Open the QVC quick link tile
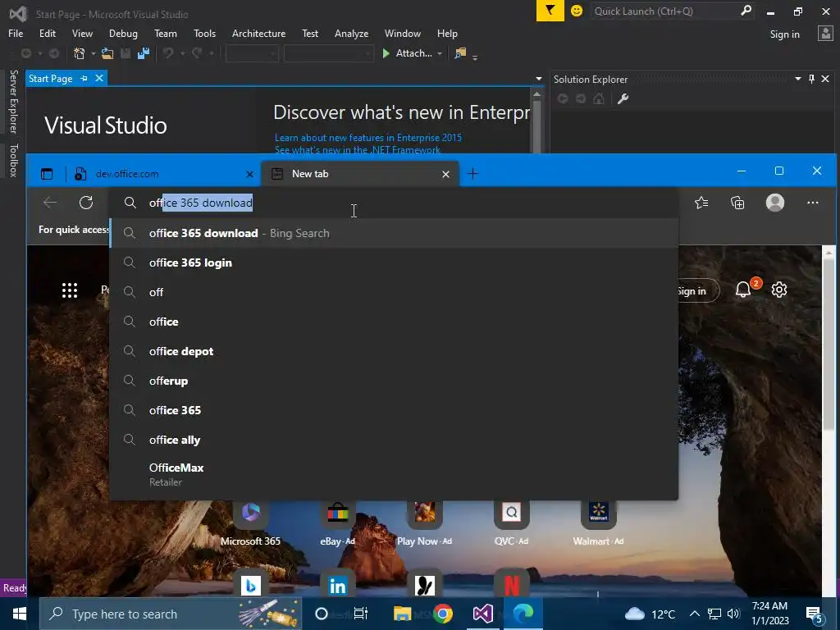The image size is (840, 630). point(511,524)
